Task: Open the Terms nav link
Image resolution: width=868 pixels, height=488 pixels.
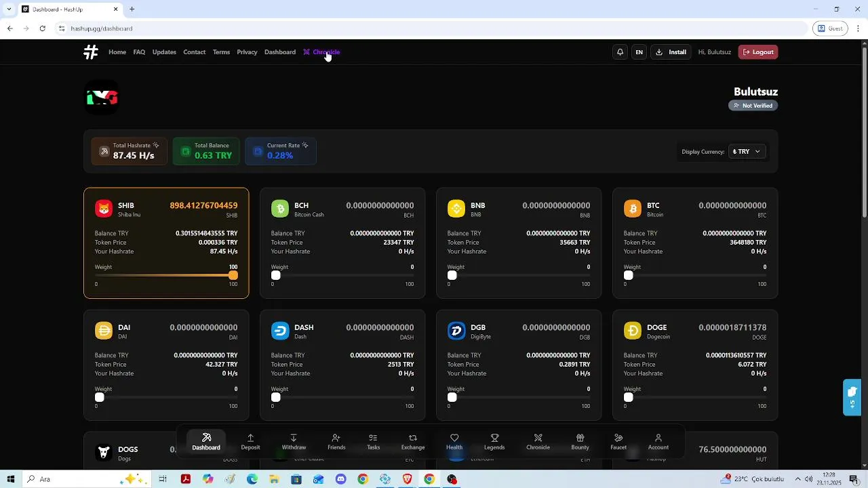Action: tap(221, 52)
